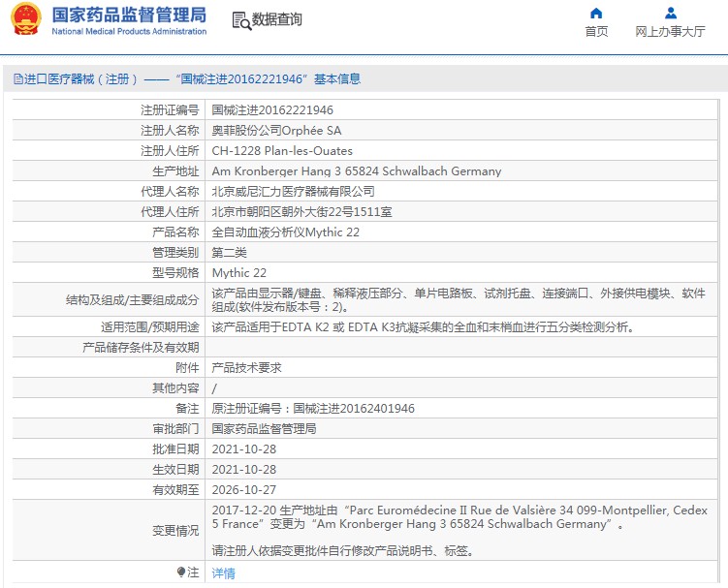Screen dimensions: 728x588
Task: Click the 变更情况 row label
Action: pos(175,531)
